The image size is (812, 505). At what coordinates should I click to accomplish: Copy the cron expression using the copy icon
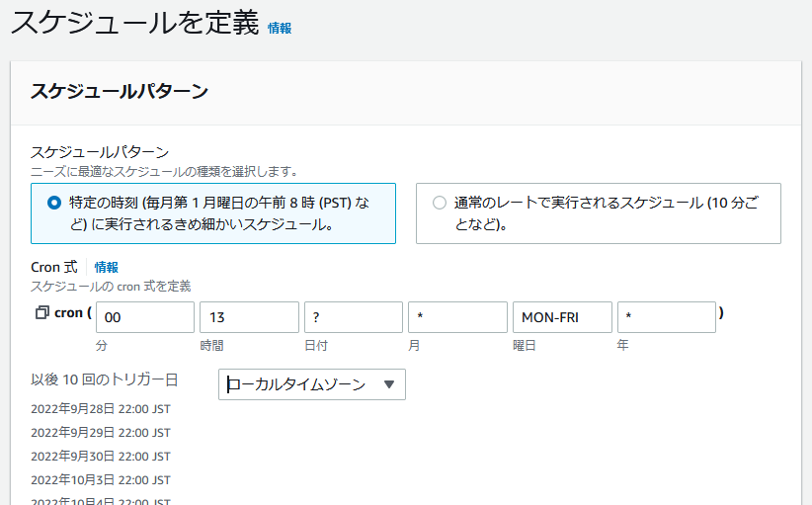tap(41, 313)
